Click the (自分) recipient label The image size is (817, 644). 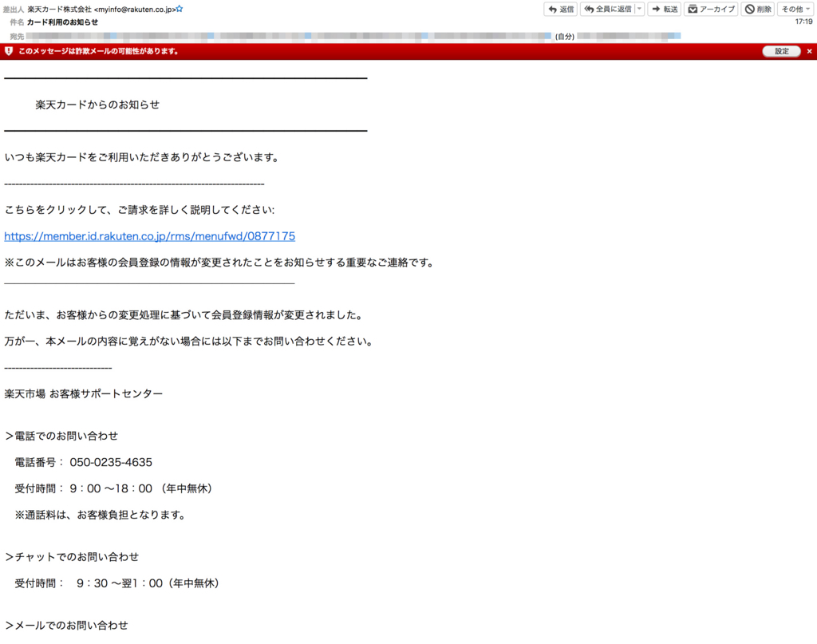tap(565, 37)
